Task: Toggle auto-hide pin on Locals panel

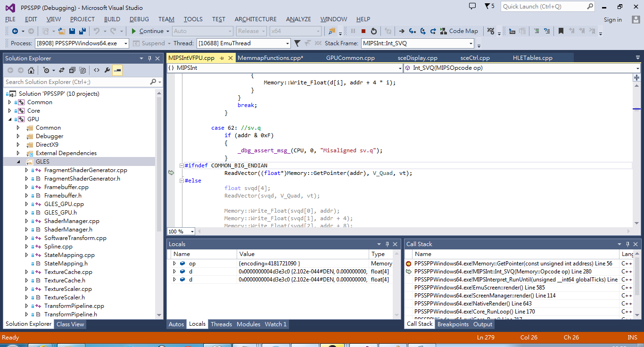Action: [x=388, y=244]
